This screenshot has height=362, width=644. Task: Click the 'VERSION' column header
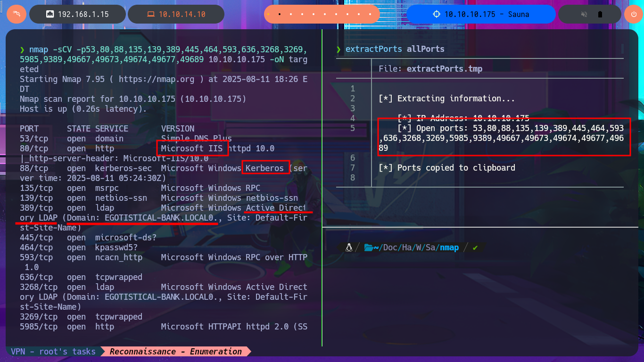click(178, 129)
